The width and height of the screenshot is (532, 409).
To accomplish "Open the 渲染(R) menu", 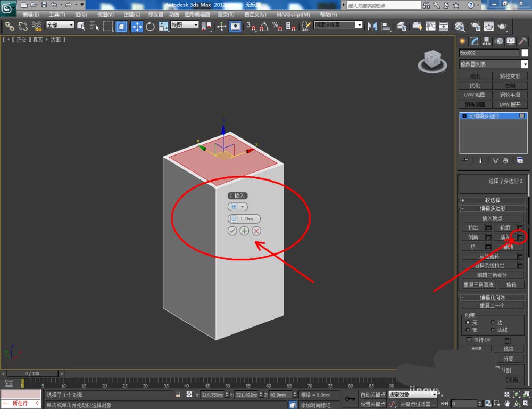I will (226, 14).
